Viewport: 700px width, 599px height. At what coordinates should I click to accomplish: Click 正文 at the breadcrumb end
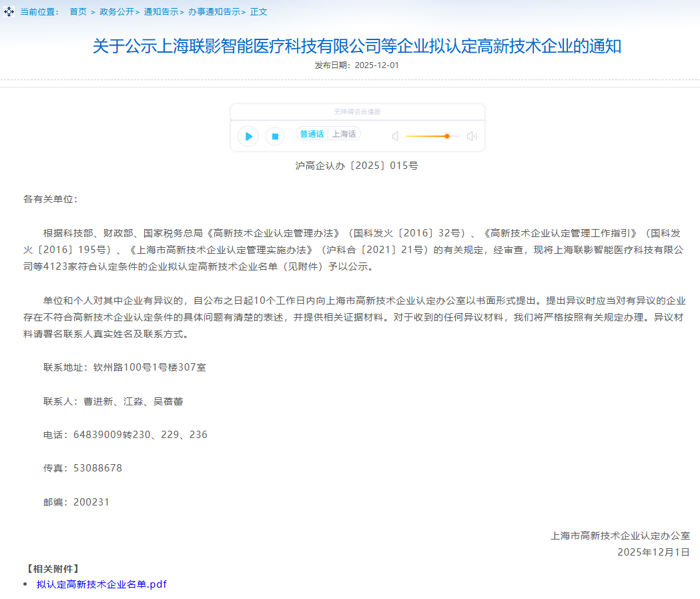259,12
